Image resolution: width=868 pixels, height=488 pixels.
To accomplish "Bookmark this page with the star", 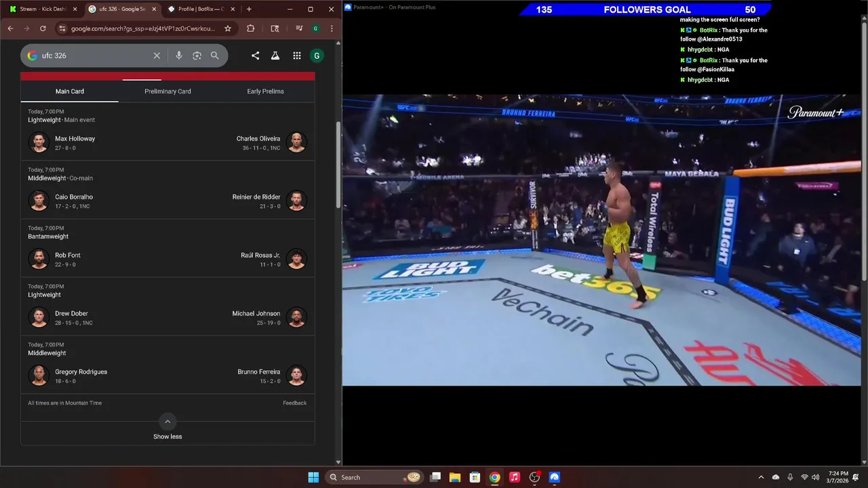I will (x=228, y=28).
